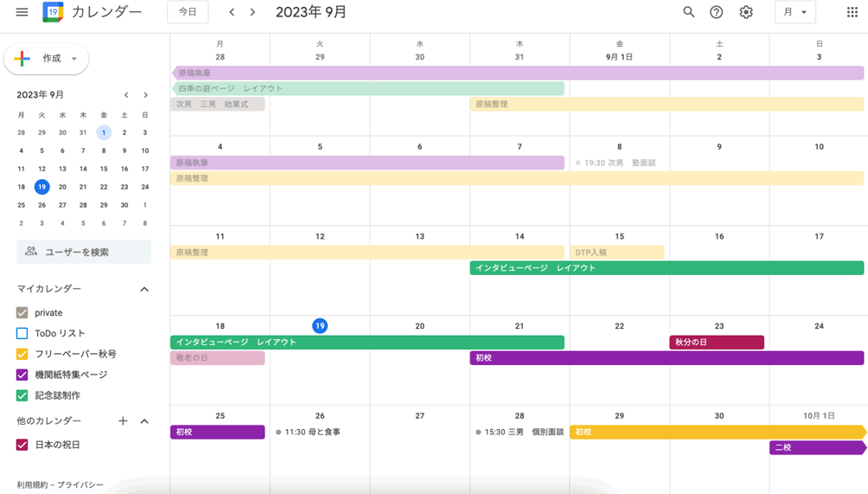Viewport: 868px width, 494px height.
Task: Collapse the 他のカレンダー section
Action: tap(144, 421)
